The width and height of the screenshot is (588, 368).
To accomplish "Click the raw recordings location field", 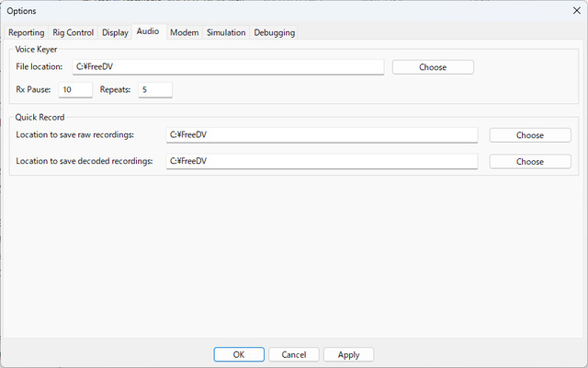I will pyautogui.click(x=322, y=135).
